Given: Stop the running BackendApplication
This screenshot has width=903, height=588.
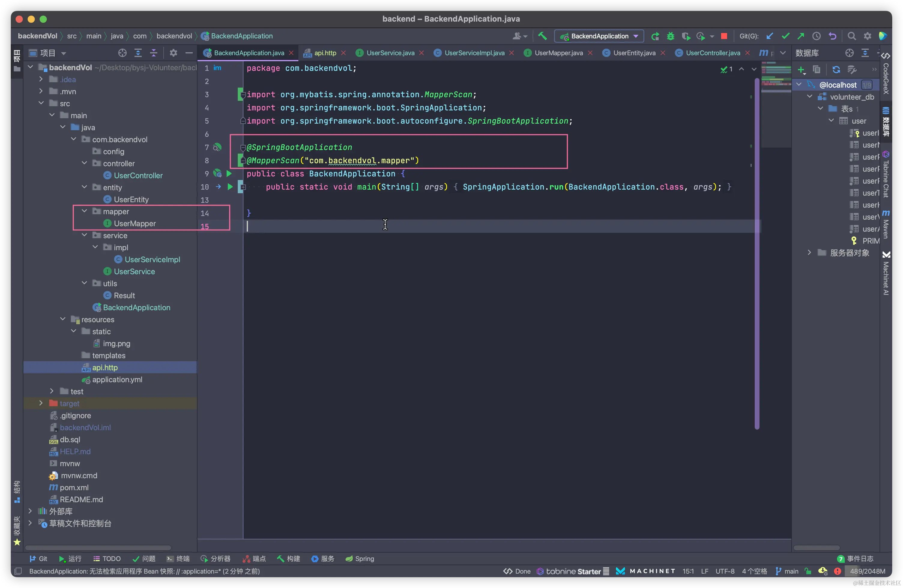Looking at the screenshot, I should [724, 36].
